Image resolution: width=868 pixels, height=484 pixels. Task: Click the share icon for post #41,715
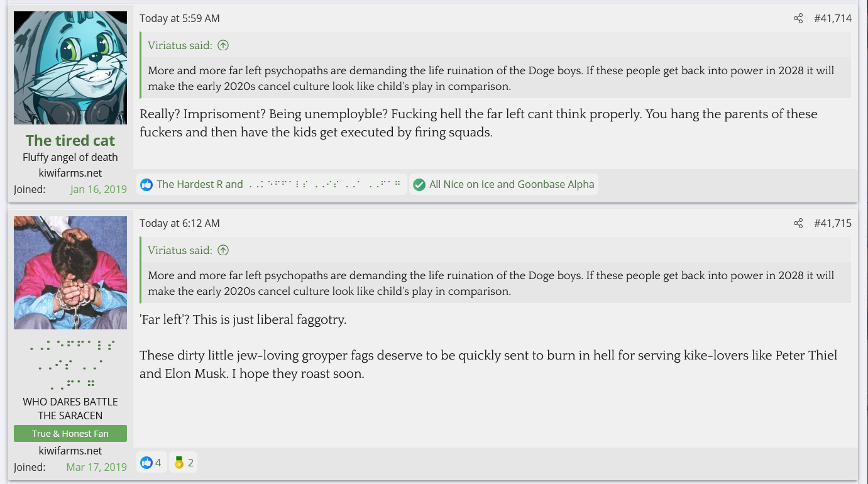(798, 224)
